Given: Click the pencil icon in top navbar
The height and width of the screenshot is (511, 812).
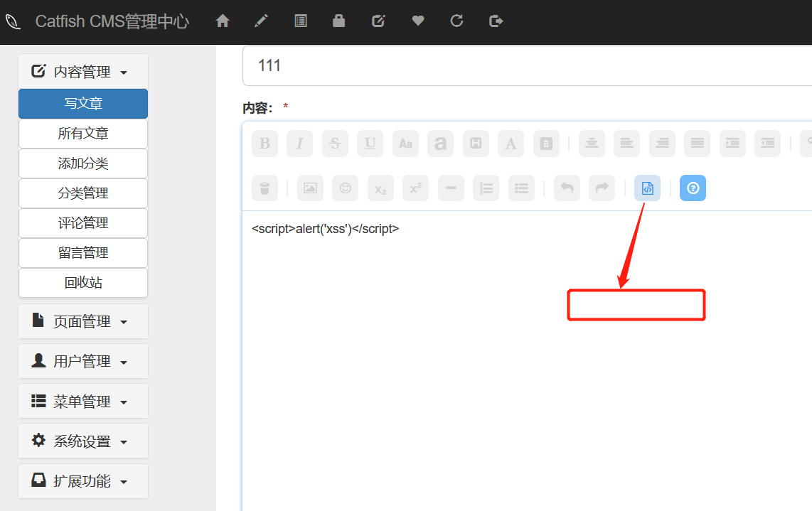Looking at the screenshot, I should [262, 21].
